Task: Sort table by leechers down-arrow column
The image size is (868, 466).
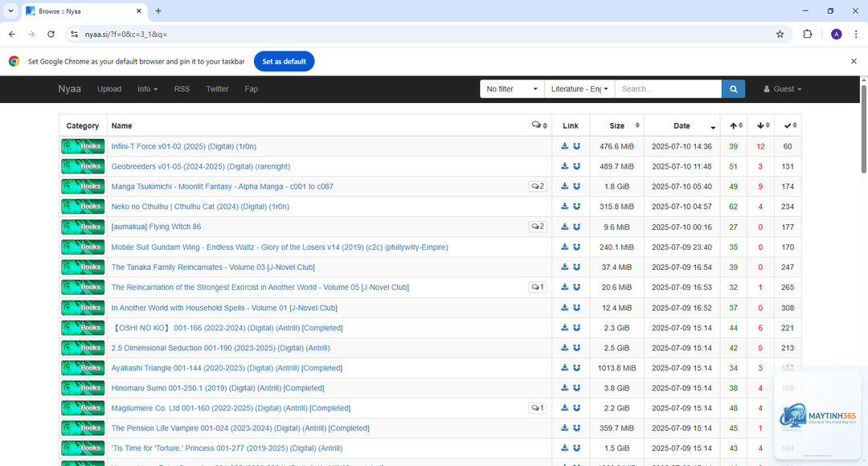Action: point(761,125)
